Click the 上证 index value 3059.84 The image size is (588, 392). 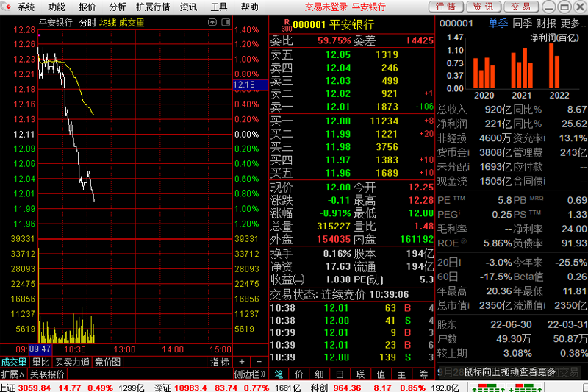tap(34, 388)
